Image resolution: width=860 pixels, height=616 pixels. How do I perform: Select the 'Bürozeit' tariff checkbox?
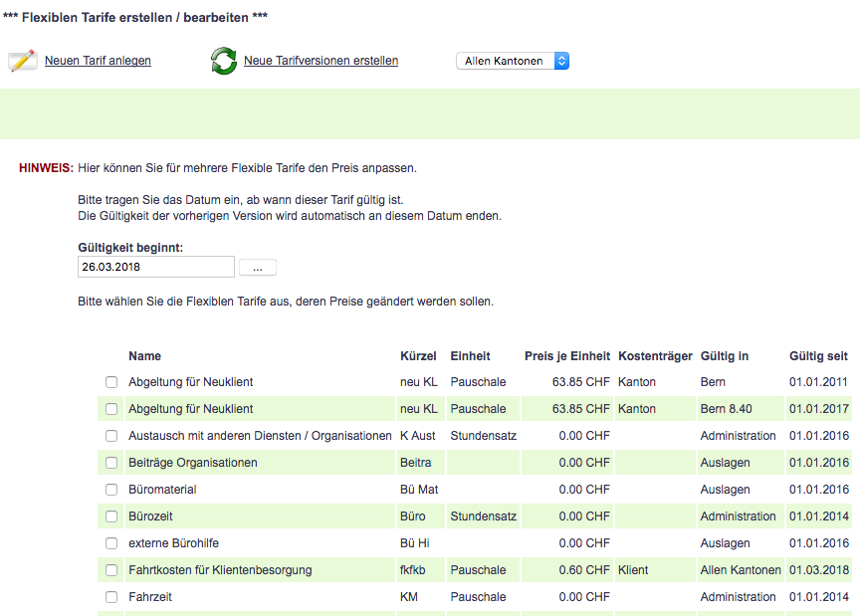(111, 516)
